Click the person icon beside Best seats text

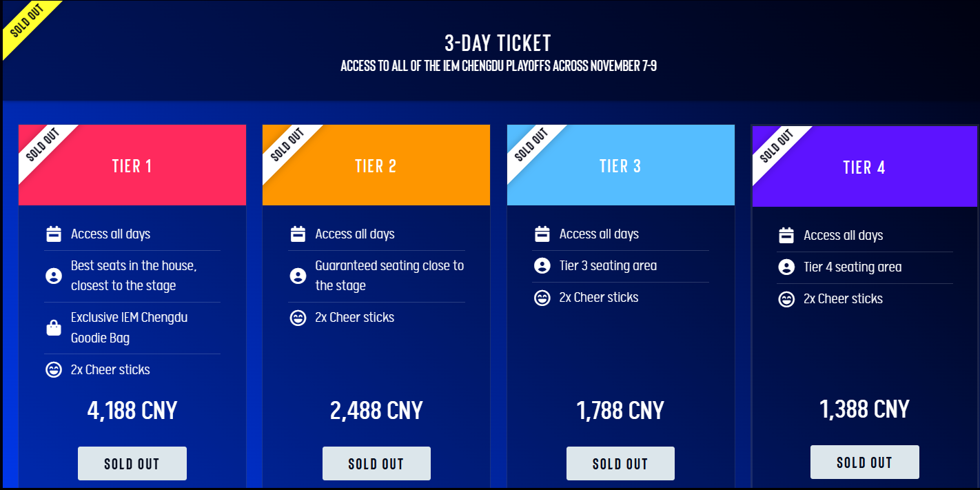tap(54, 276)
